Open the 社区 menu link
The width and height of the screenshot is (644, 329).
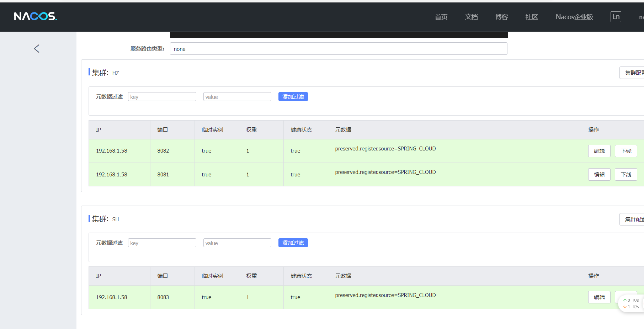click(532, 17)
